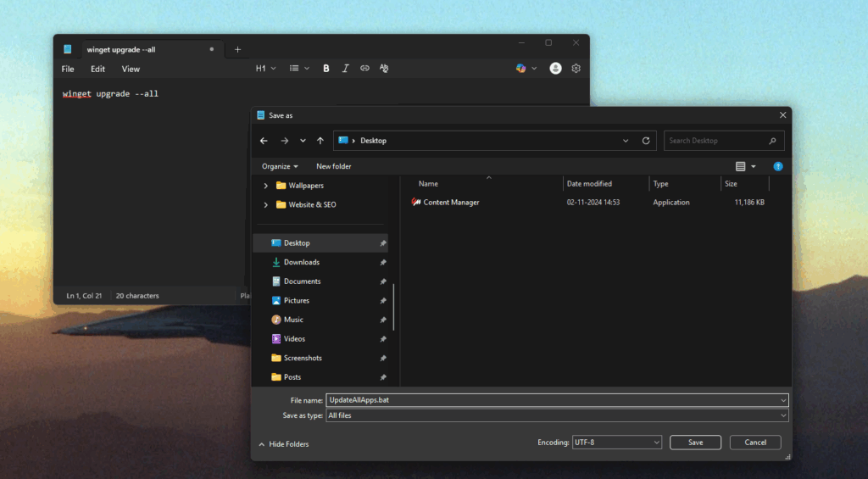
Task: Open the Save as type dropdown
Action: pos(557,415)
